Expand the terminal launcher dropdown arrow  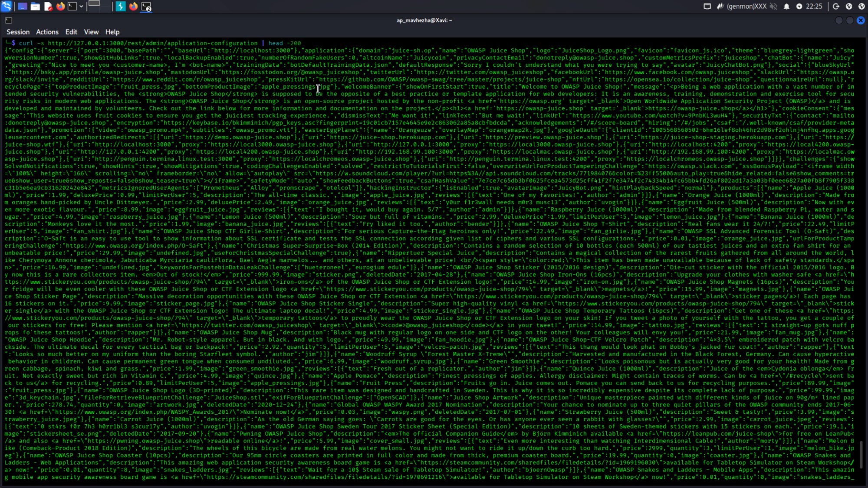81,7
